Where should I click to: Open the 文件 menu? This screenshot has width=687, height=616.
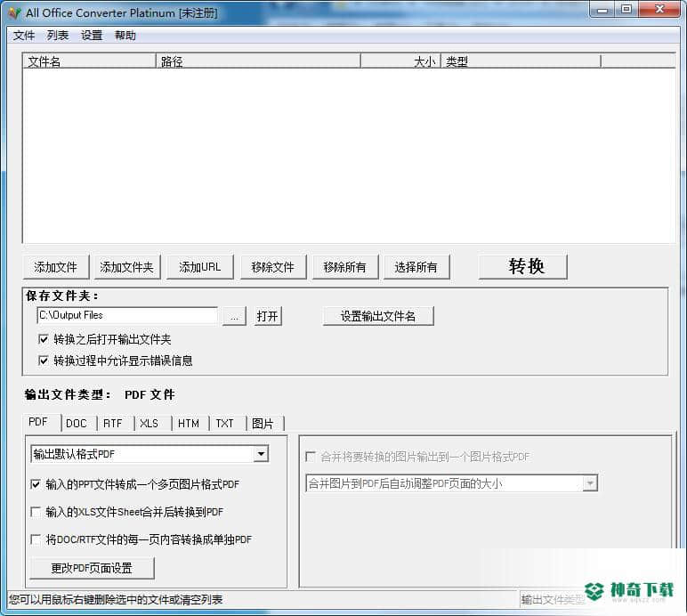click(24, 35)
